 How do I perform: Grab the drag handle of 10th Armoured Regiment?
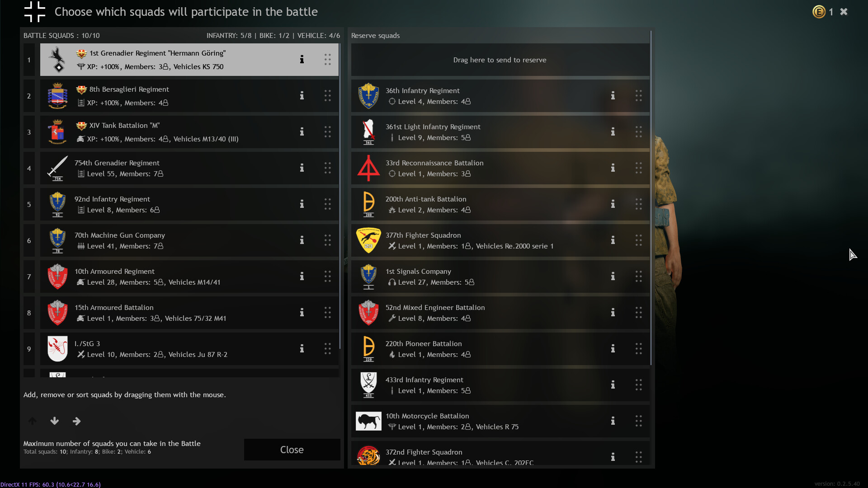point(327,276)
